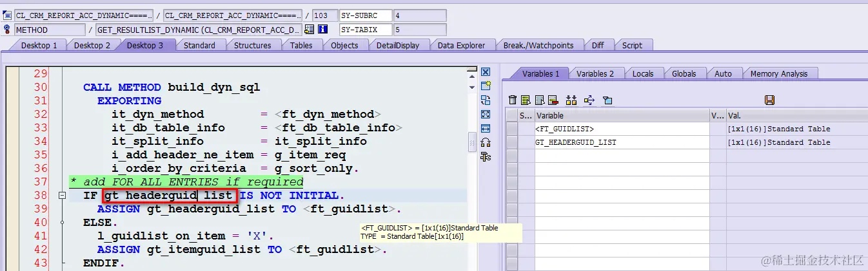This screenshot has height=271, width=868.
Task: Click the SY-TABIX value field showing 5
Action: click(x=420, y=30)
